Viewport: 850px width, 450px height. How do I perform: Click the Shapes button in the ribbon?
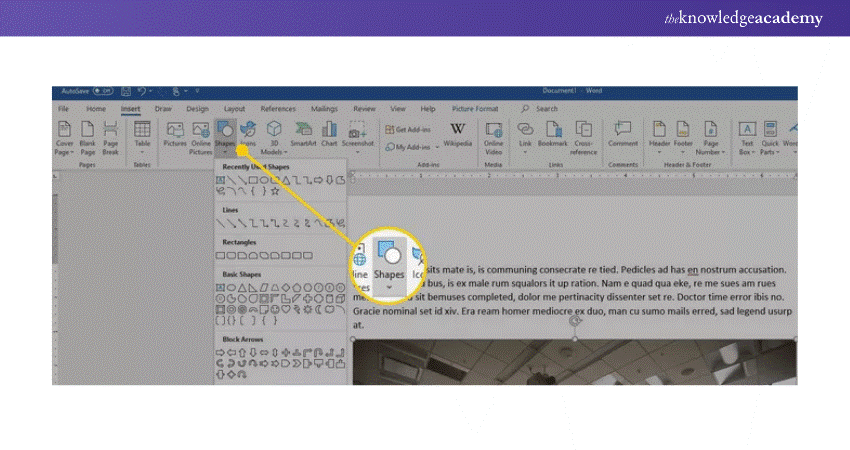pos(225,135)
